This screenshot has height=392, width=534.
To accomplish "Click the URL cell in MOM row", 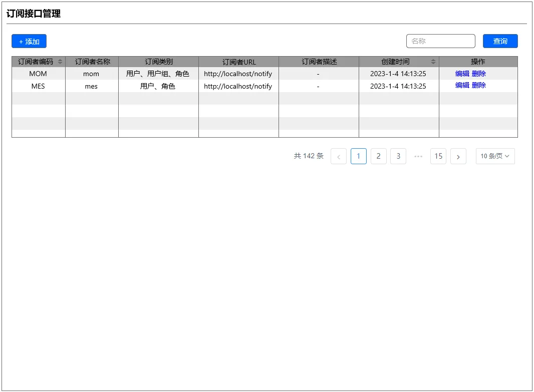I will [238, 74].
